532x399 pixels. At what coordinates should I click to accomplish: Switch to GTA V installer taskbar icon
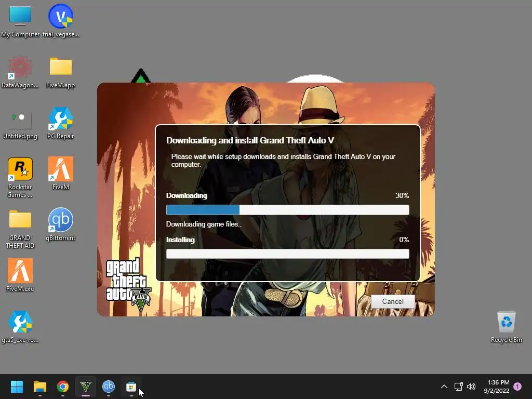point(86,387)
